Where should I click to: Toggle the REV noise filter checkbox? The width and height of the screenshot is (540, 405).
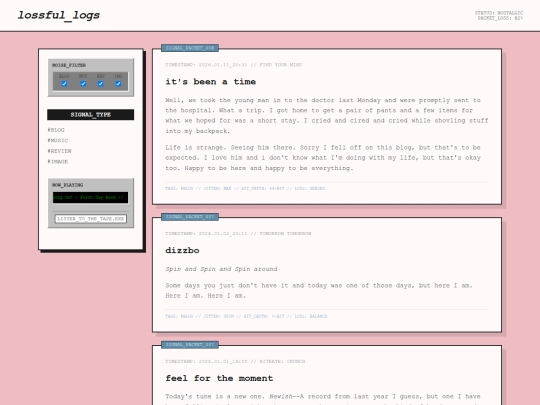click(x=101, y=84)
